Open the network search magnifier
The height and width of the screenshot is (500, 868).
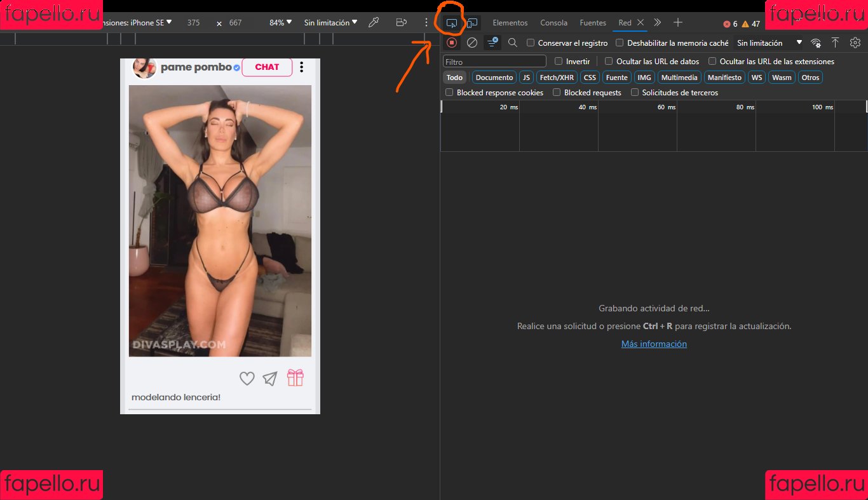[x=513, y=43]
